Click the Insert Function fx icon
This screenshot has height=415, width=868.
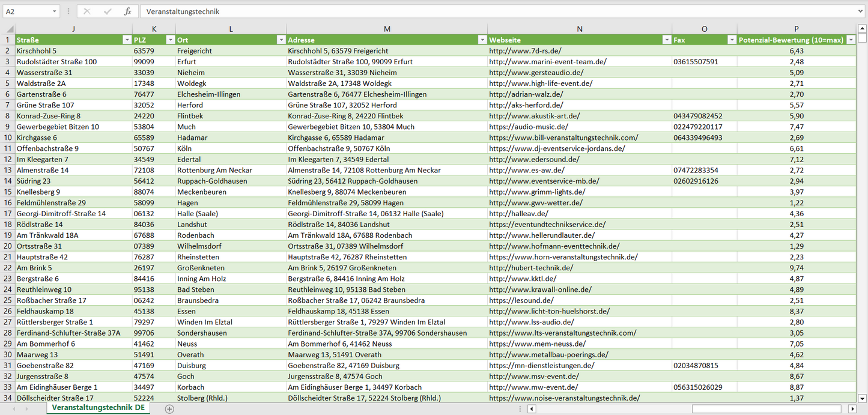[x=127, y=11]
